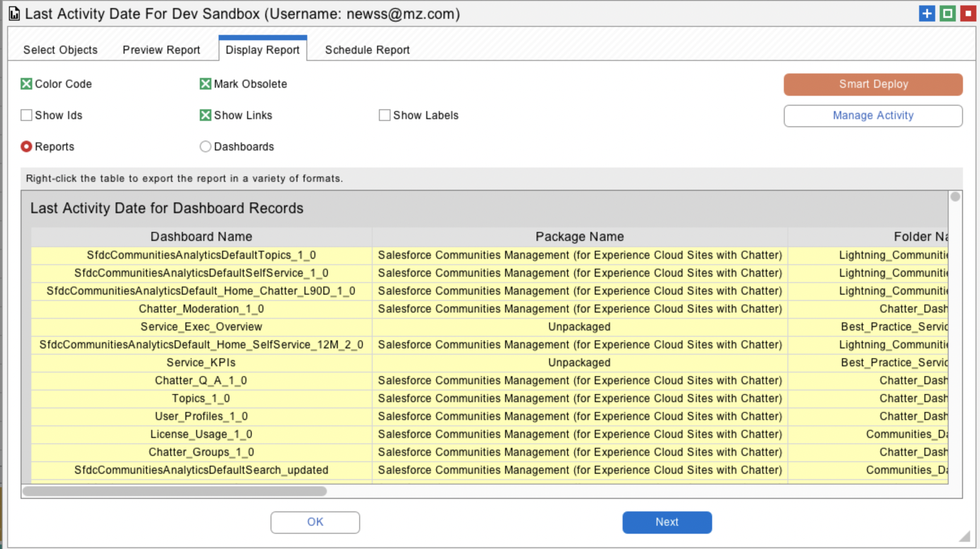Switch to the Preview Report tab
This screenshot has height=549, width=980.
click(x=161, y=50)
